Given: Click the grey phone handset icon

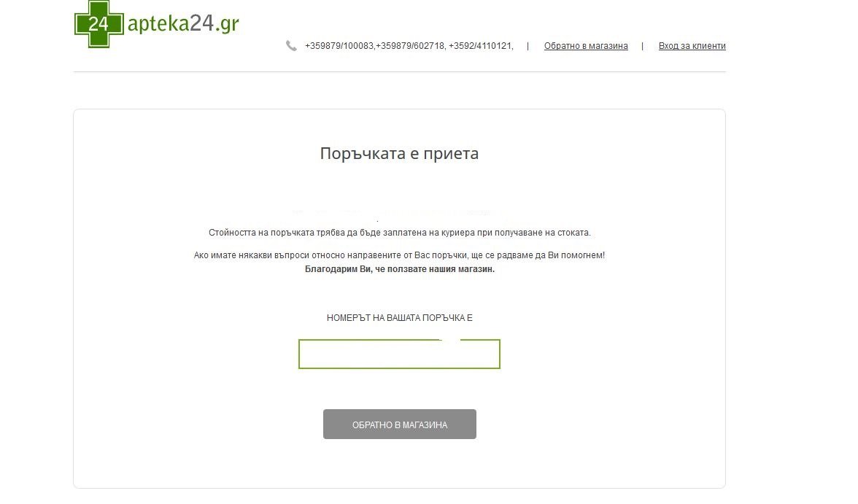Looking at the screenshot, I should (x=291, y=46).
